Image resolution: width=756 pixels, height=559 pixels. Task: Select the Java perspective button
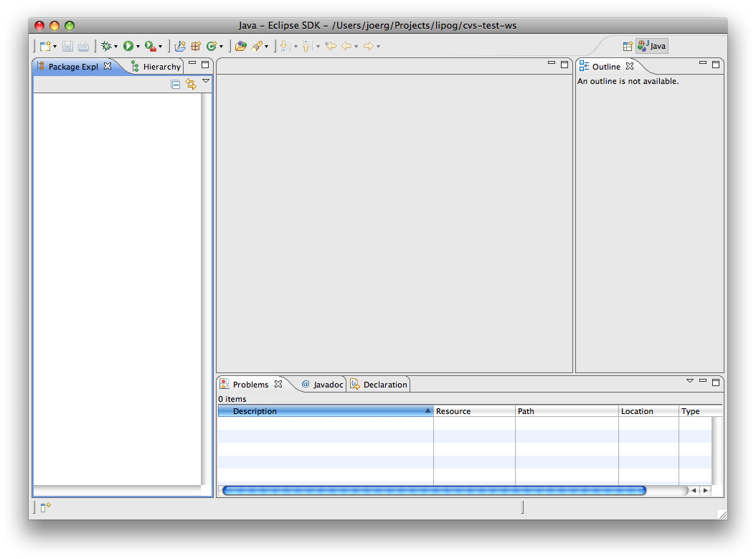pos(652,46)
